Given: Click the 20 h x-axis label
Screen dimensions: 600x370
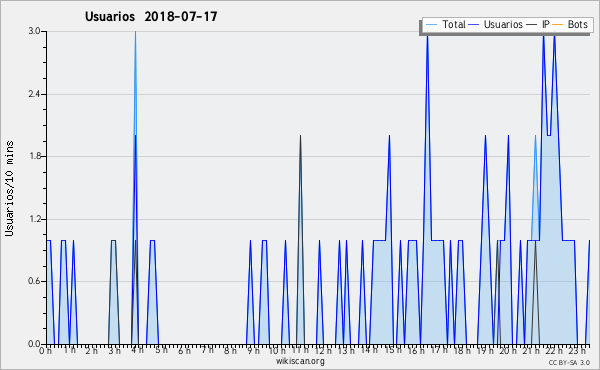Looking at the screenshot, I should pyautogui.click(x=508, y=350).
